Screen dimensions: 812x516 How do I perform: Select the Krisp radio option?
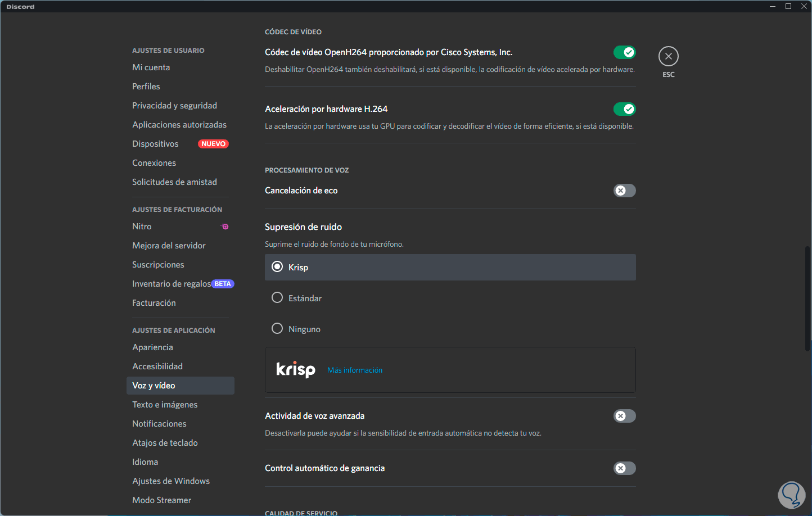click(277, 267)
